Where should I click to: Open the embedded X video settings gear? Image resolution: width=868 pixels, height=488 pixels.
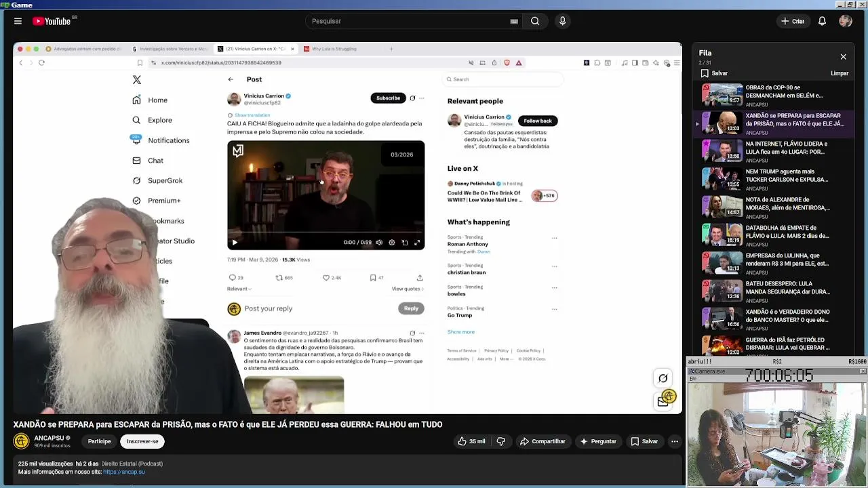pyautogui.click(x=391, y=242)
